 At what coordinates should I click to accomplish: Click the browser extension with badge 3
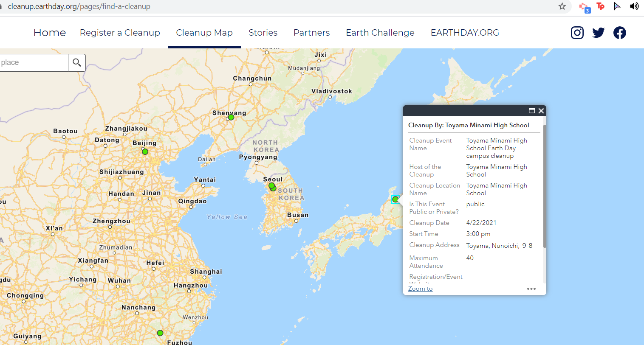(585, 7)
